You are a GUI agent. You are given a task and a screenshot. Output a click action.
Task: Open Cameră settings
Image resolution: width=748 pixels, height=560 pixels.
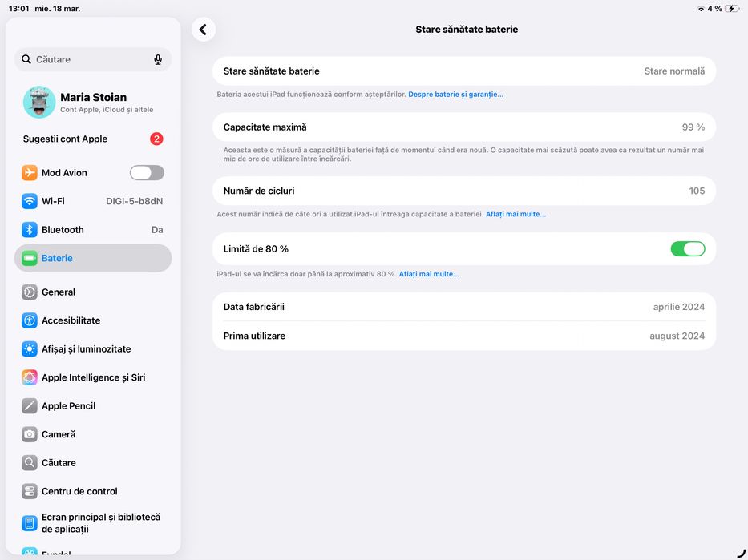pos(93,434)
